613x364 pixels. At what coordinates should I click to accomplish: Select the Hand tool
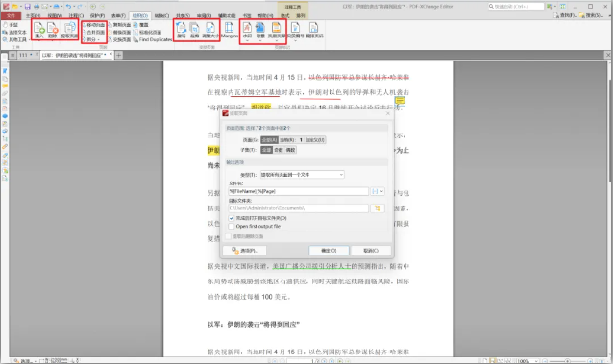coord(11,25)
